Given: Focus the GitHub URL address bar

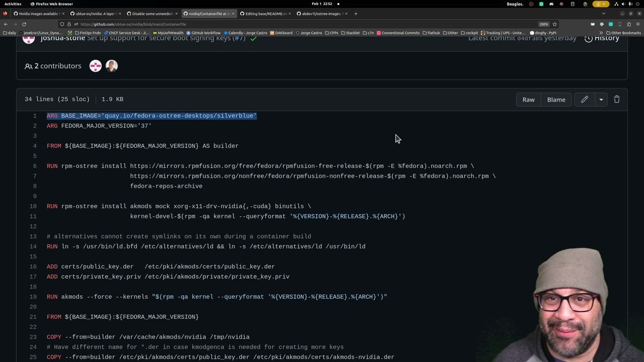Looking at the screenshot, I should click(x=302, y=24).
